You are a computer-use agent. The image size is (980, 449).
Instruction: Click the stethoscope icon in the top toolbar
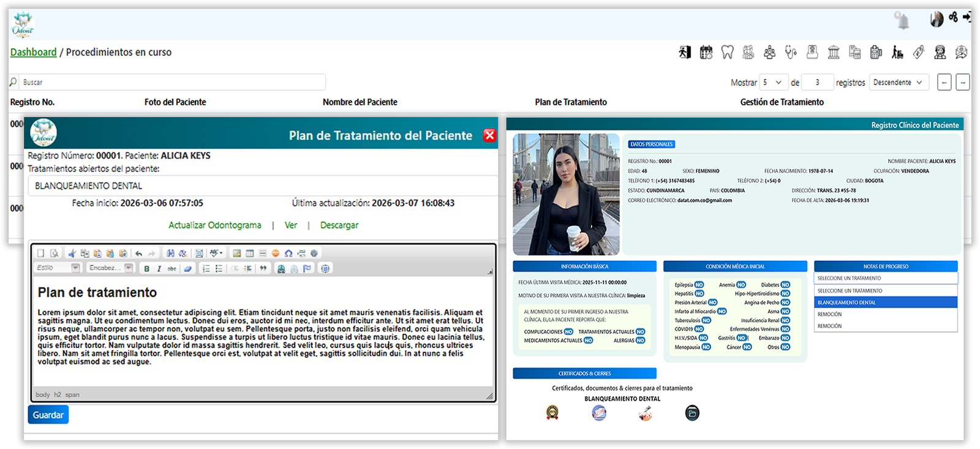point(791,53)
